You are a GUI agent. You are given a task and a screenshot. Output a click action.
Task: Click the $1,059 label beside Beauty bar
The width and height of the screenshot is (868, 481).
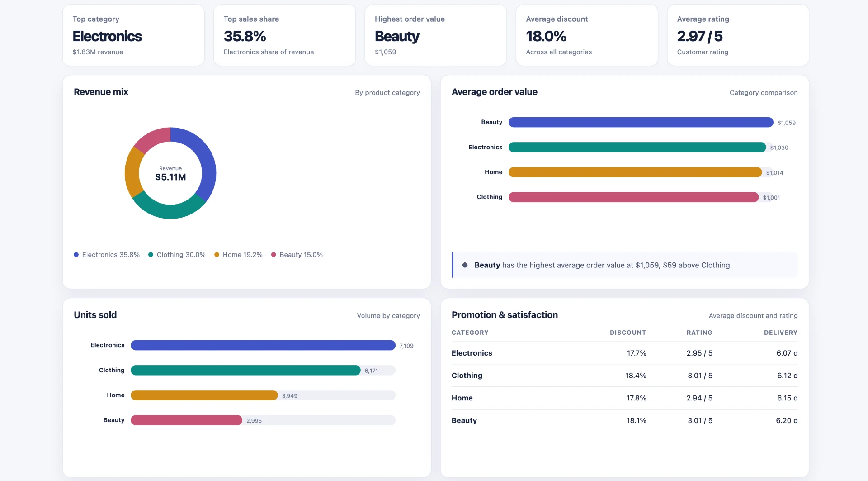coord(787,123)
